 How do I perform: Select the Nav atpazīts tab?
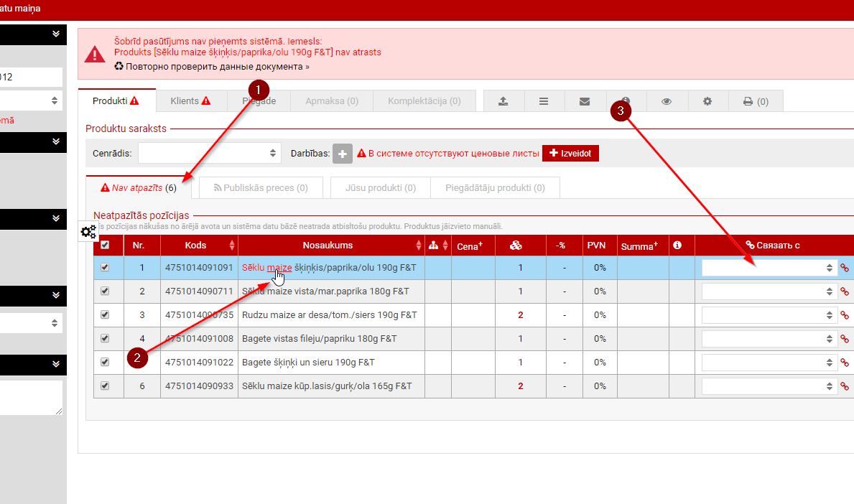pos(139,188)
